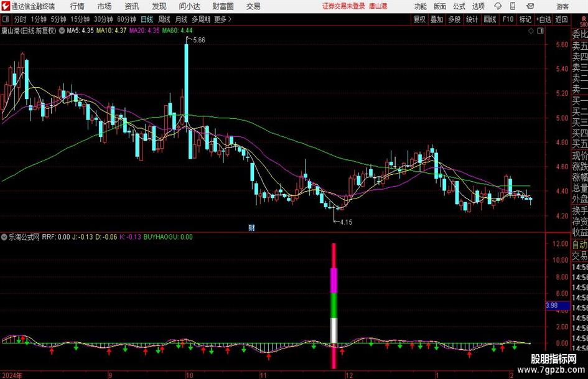Open the 市场 menu
The image size is (588, 379).
pos(105,6)
